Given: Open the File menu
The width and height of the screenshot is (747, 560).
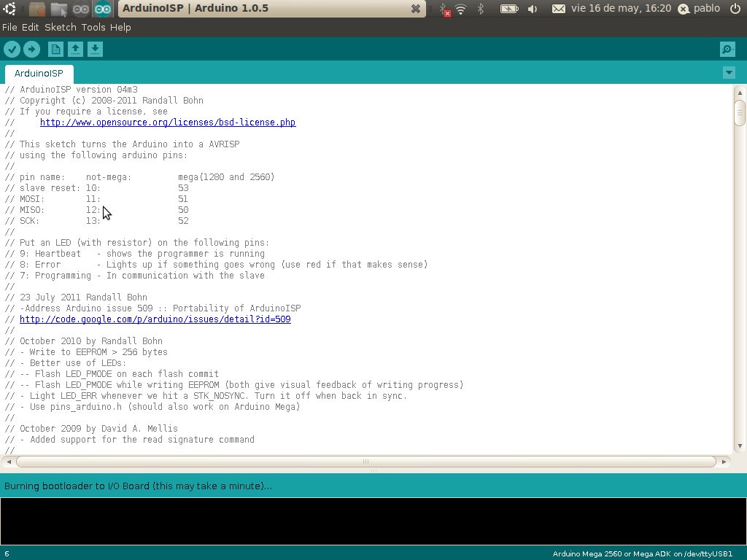Looking at the screenshot, I should pos(9,27).
